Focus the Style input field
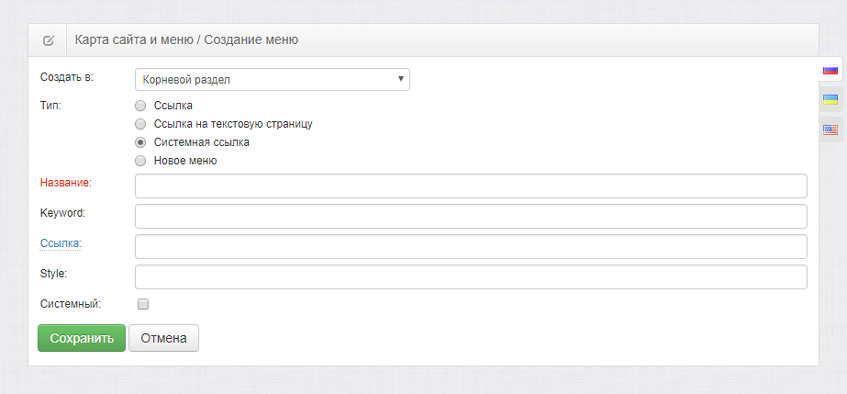847x394 pixels. 471,277
